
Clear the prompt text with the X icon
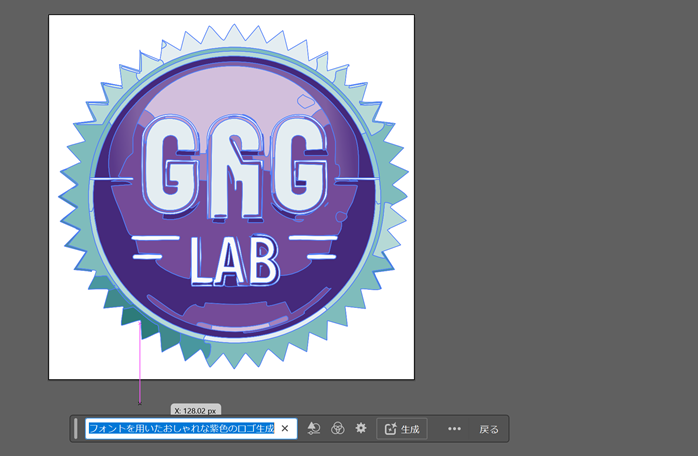(x=284, y=429)
